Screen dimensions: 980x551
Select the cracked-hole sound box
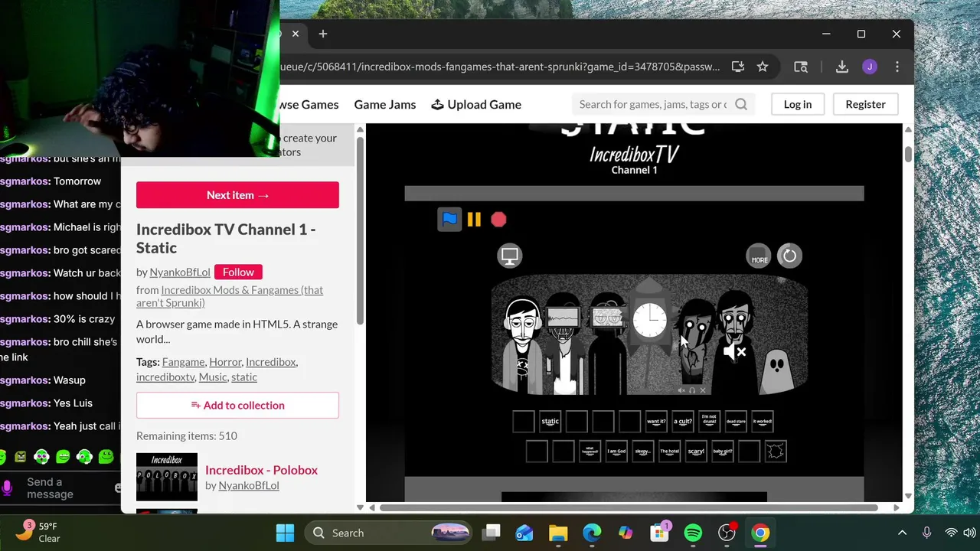pos(776,452)
